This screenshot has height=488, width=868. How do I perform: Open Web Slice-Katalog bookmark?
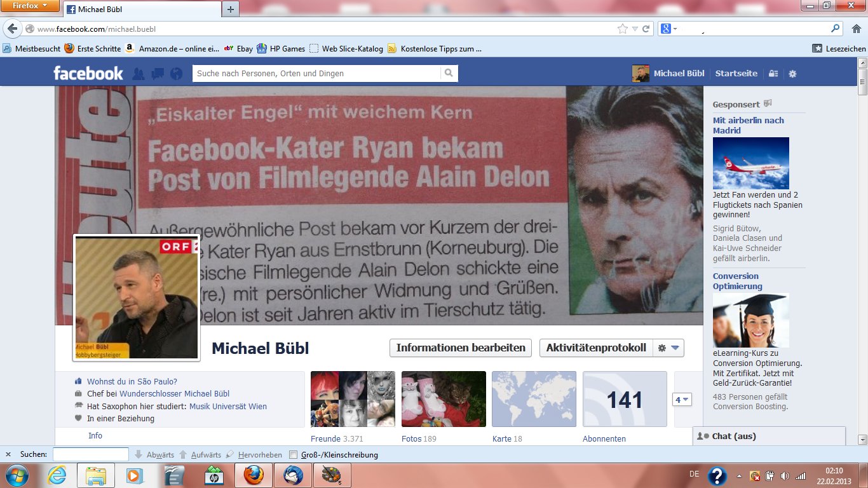tap(346, 48)
